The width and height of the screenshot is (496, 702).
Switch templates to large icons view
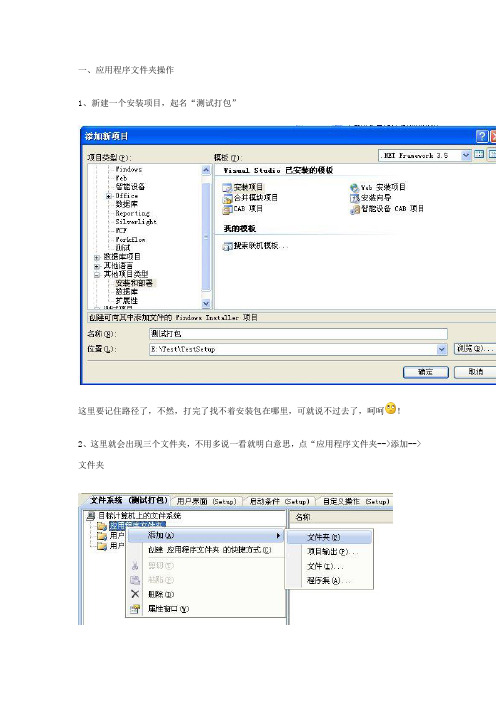pos(479,155)
